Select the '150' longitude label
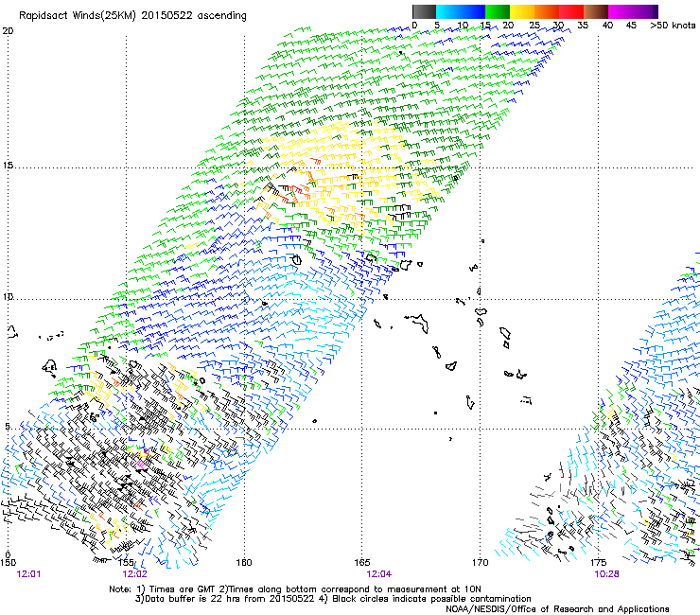Screen dimensions: 700x615 pos(8,563)
